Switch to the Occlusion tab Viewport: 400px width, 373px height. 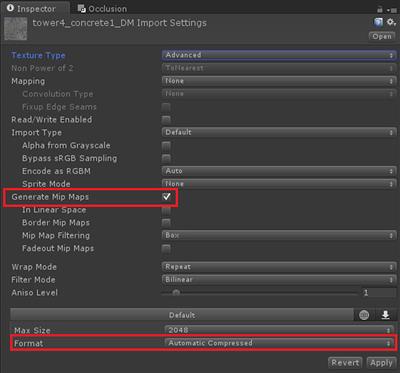[x=102, y=8]
